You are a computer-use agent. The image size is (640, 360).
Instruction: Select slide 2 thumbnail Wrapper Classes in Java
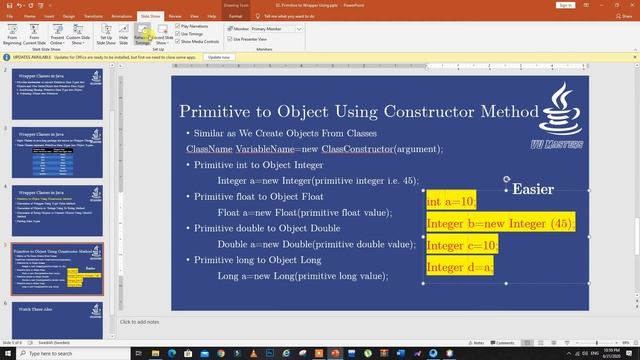57,94
